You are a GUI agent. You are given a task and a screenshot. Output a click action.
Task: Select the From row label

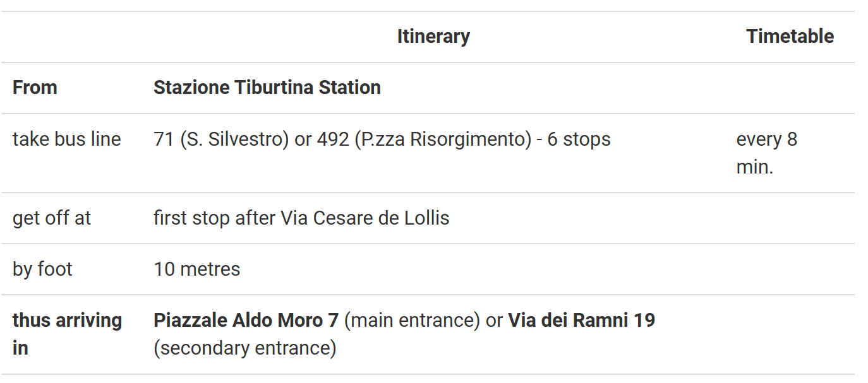pos(35,87)
